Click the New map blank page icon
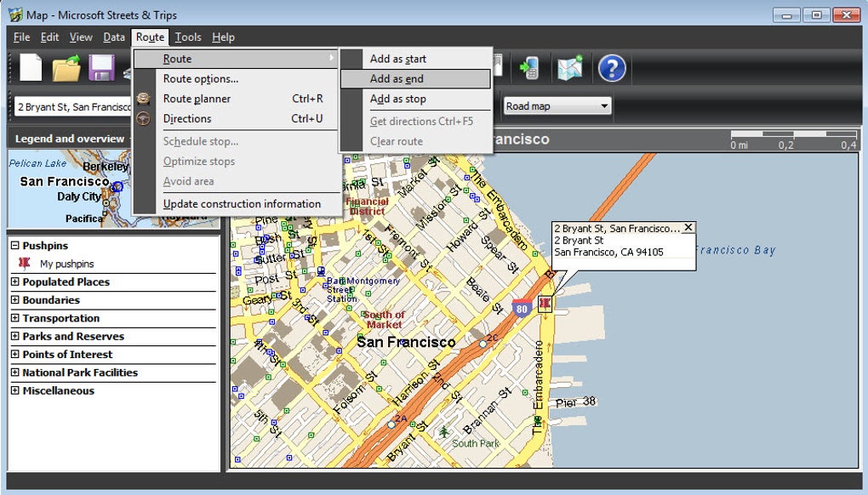The width and height of the screenshot is (868, 495). click(31, 68)
